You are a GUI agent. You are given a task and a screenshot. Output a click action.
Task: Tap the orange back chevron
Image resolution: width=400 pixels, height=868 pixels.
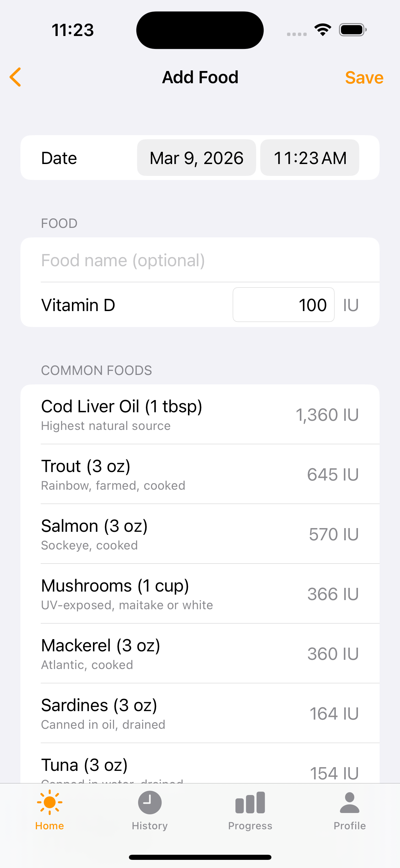point(16,77)
